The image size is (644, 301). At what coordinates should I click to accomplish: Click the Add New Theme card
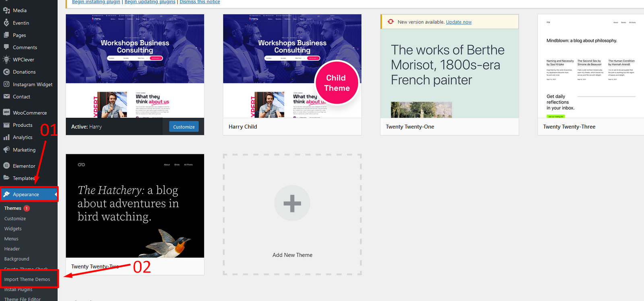292,215
